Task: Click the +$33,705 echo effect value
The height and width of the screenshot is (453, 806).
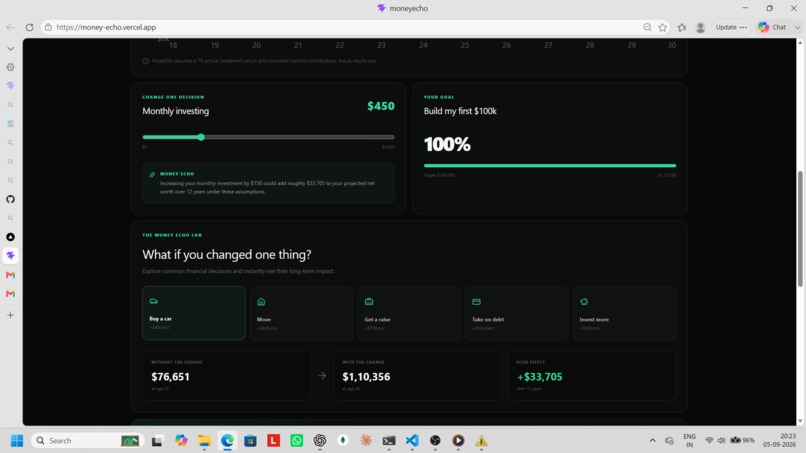Action: tap(540, 377)
